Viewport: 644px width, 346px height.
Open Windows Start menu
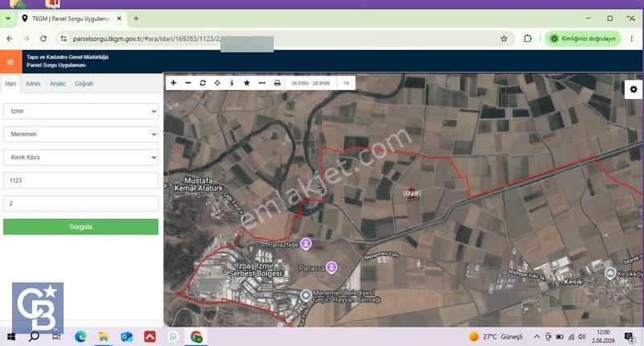[11, 337]
